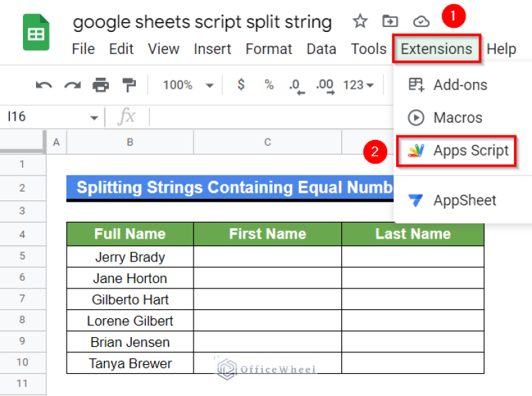
Task: Click the undo arrow icon
Action: coord(44,85)
